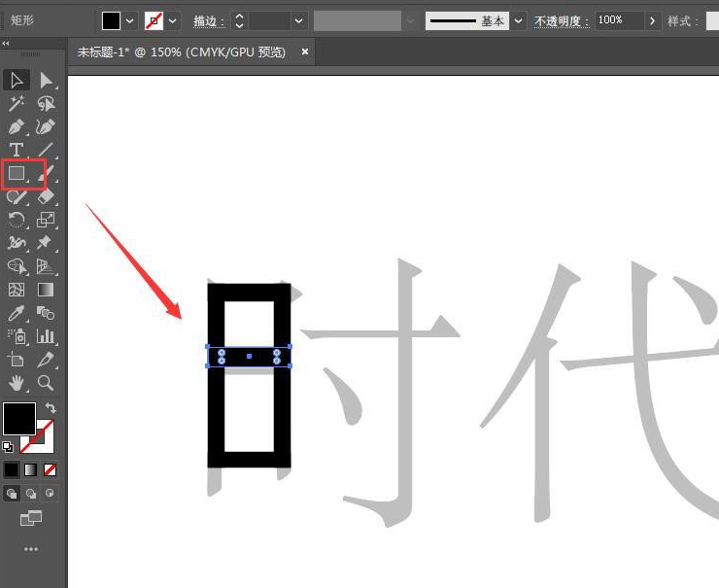719x588 pixels.
Task: Pick the Width/Warp tool
Action: 17,243
